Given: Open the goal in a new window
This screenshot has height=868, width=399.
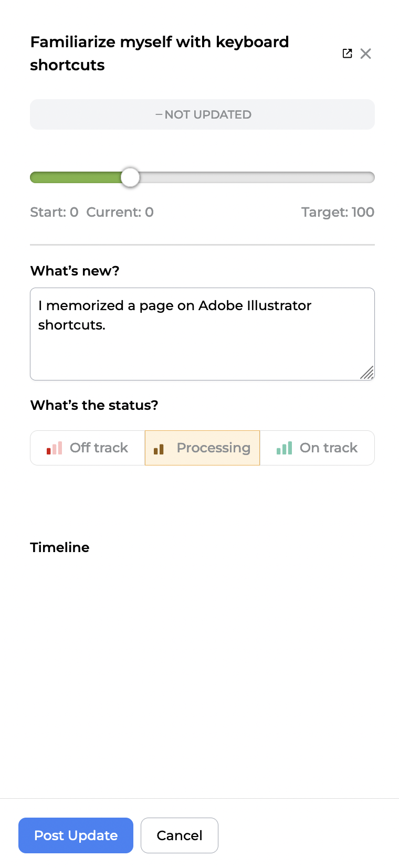Looking at the screenshot, I should 347,54.
